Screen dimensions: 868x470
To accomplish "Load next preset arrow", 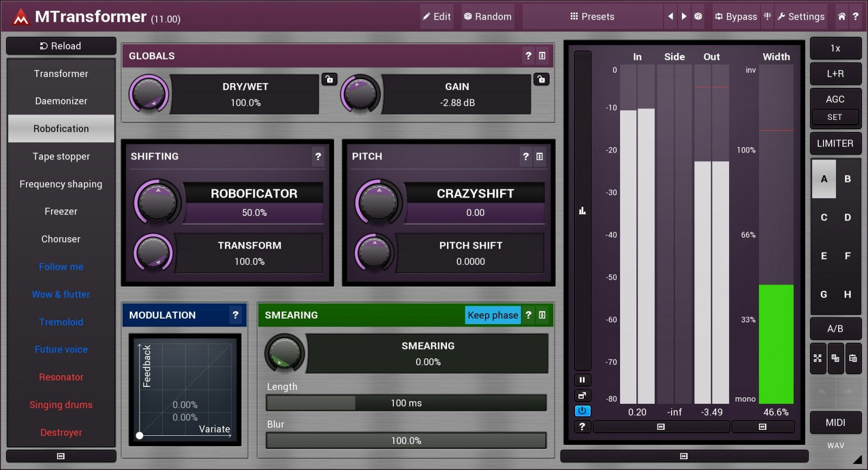I will (684, 16).
